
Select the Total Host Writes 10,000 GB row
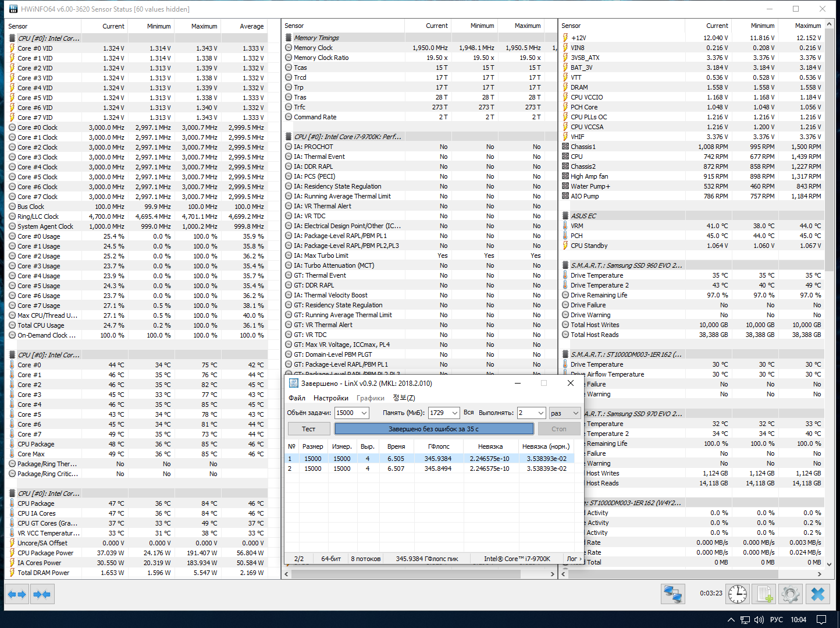tap(692, 325)
